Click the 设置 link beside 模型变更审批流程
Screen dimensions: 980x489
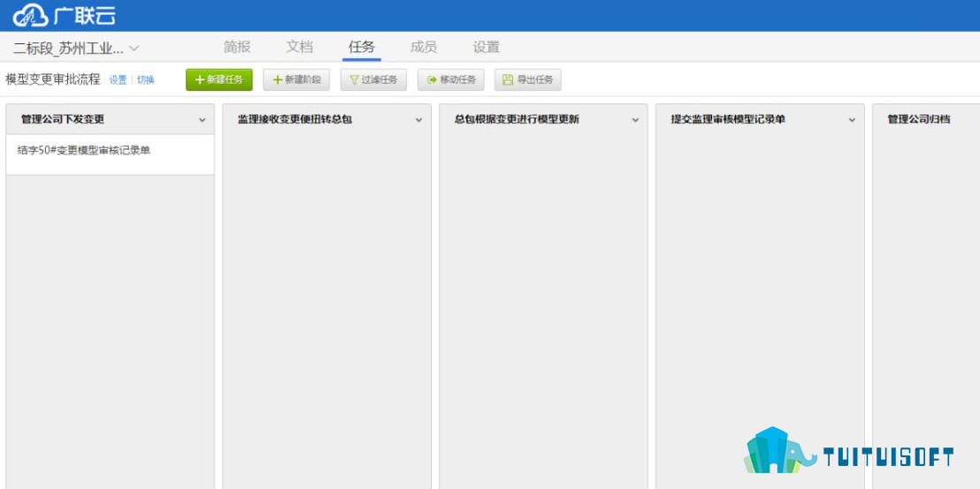coord(119,80)
